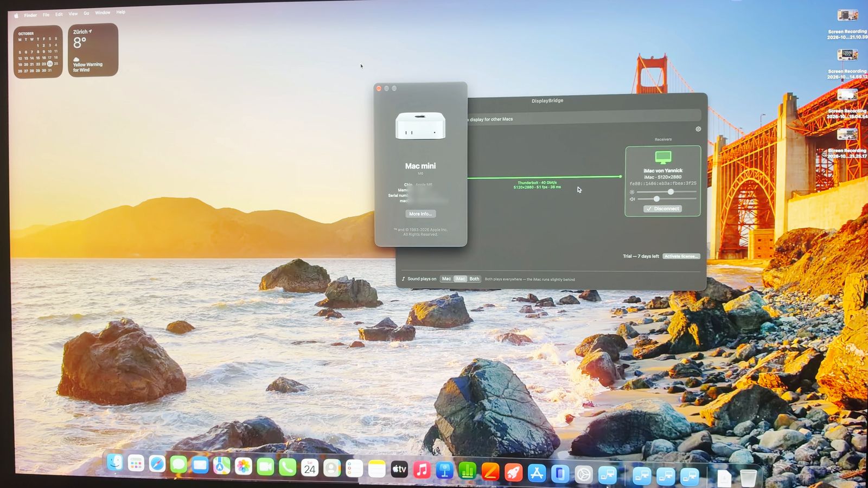
Task: Open the Apple menu
Action: tap(16, 16)
